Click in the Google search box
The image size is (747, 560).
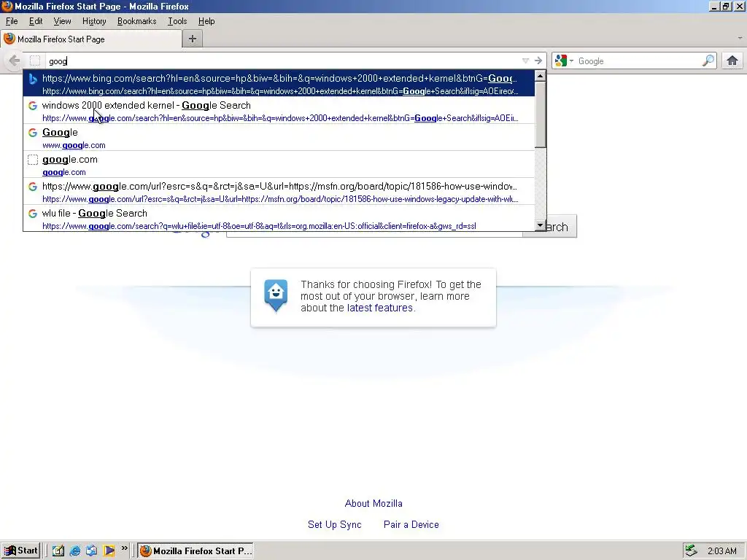click(x=638, y=61)
